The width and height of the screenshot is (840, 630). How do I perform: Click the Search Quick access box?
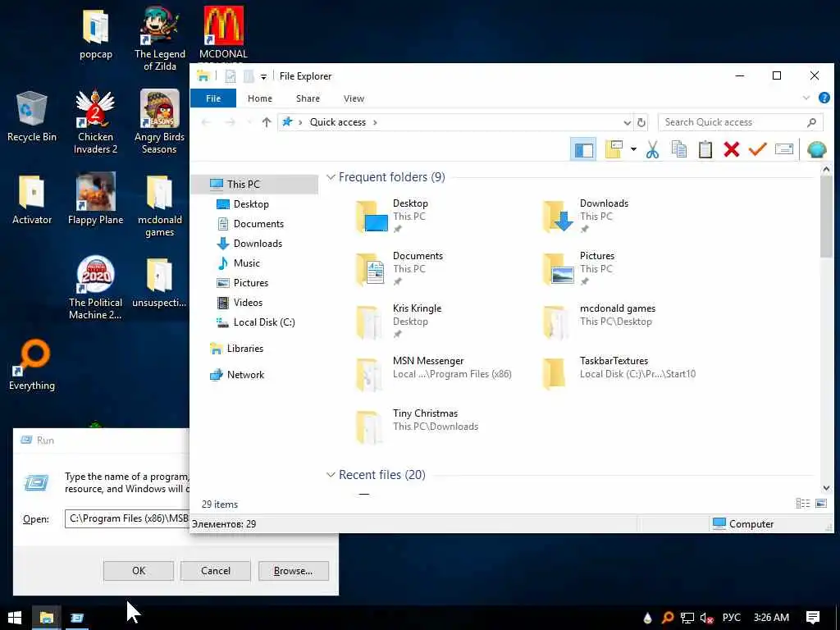point(741,122)
